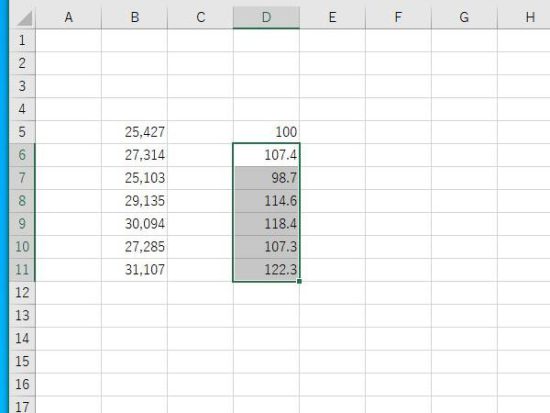Select row 6 header
This screenshot has height=413, width=550.
tap(22, 155)
